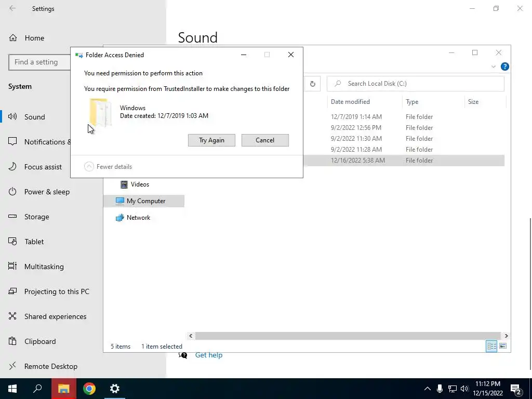Open the notification center icon
Viewport: 532px width, 399px height.
(x=515, y=389)
